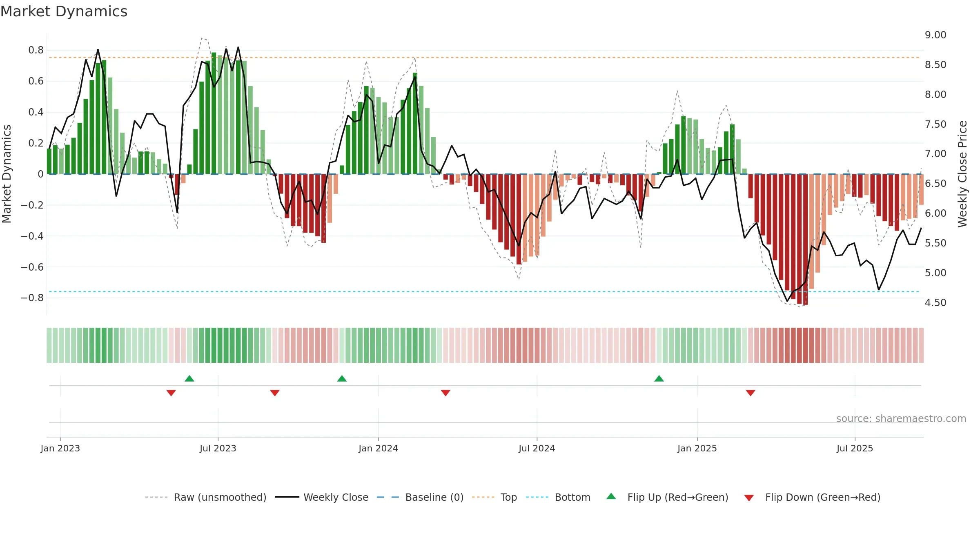Toggle the Weekly Close legend item
This screenshot has width=980, height=551.
(322, 497)
